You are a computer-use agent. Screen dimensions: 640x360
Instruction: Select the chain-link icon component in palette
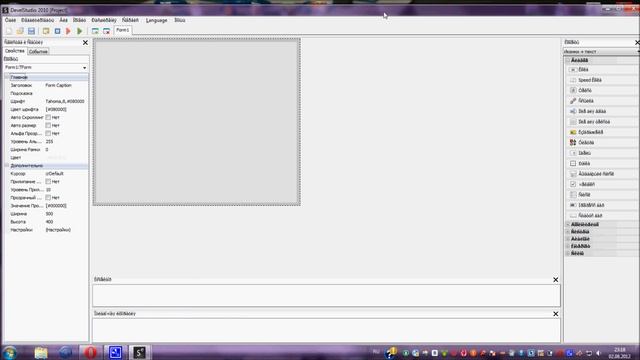click(602, 101)
